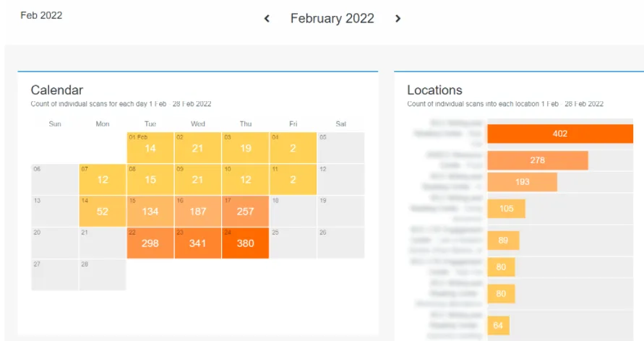Select 07 Feb cell with 12 scans

(103, 179)
